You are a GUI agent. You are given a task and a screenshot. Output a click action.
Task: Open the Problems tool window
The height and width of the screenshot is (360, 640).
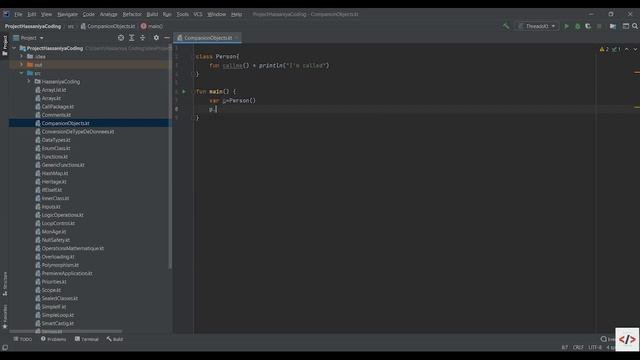point(53,339)
